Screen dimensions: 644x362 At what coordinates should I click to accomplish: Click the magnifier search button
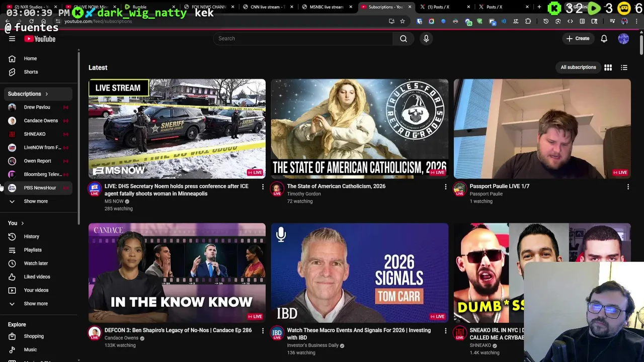404,38
